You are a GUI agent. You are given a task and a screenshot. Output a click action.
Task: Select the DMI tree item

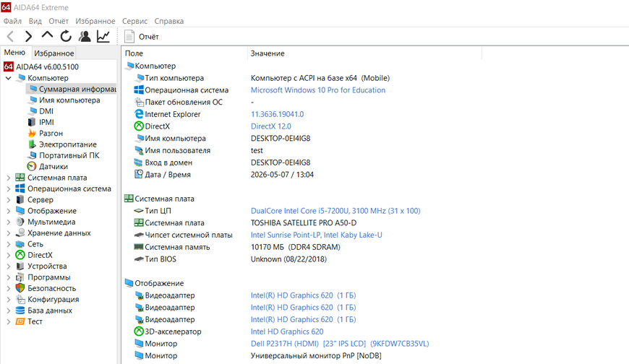coord(46,111)
